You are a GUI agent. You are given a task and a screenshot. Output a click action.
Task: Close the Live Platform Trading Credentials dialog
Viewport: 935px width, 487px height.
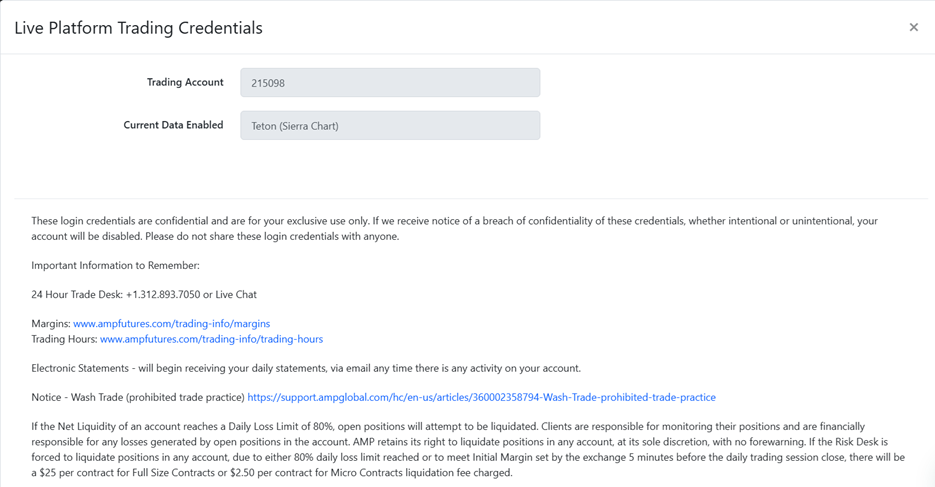click(x=913, y=28)
